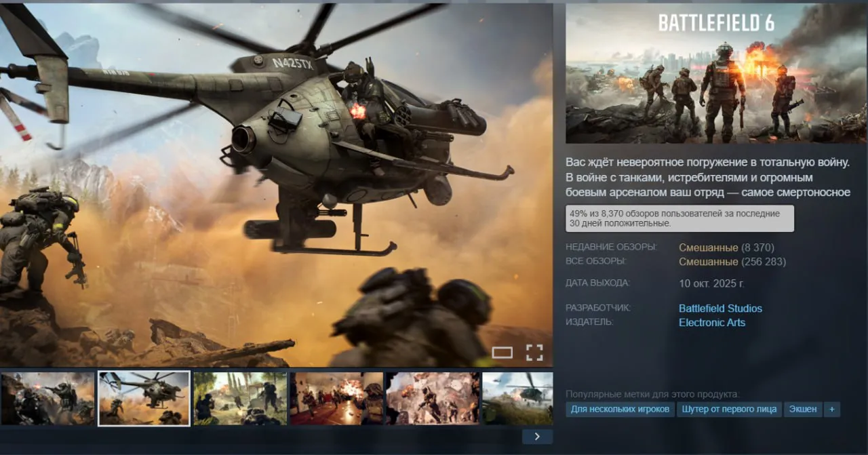Viewport: 868px width, 455px height.
Task: Advance thumbnail strip with right arrow
Action: (x=537, y=436)
